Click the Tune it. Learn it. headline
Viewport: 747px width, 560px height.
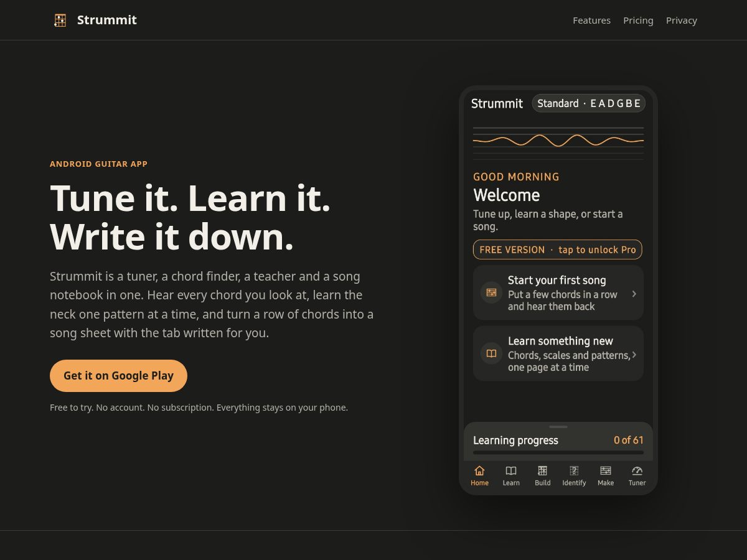click(x=190, y=198)
